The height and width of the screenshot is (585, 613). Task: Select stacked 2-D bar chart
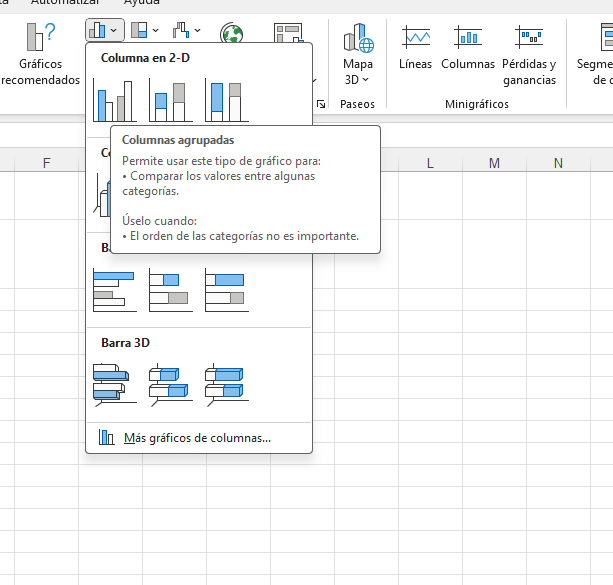click(x=171, y=290)
